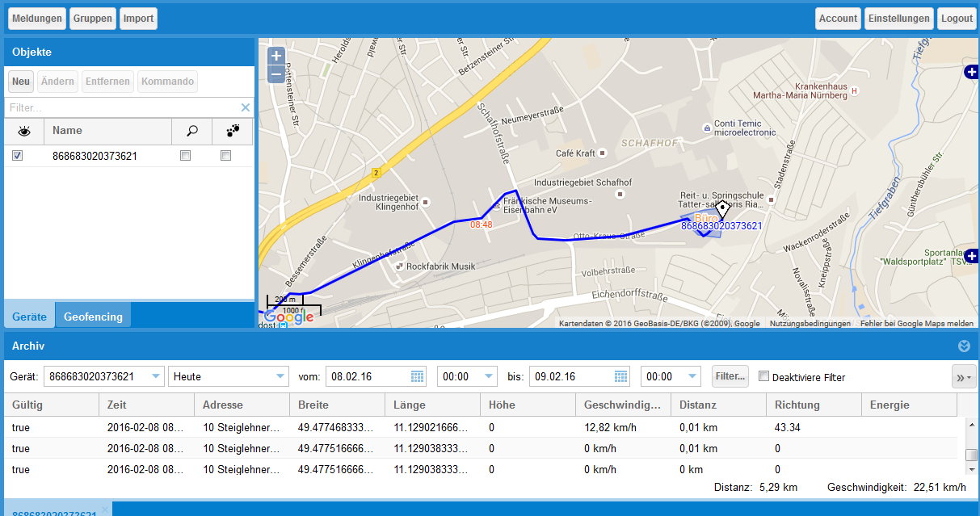980x516 pixels.
Task: Click the footprints trail icon in Objekte header
Action: point(233,131)
